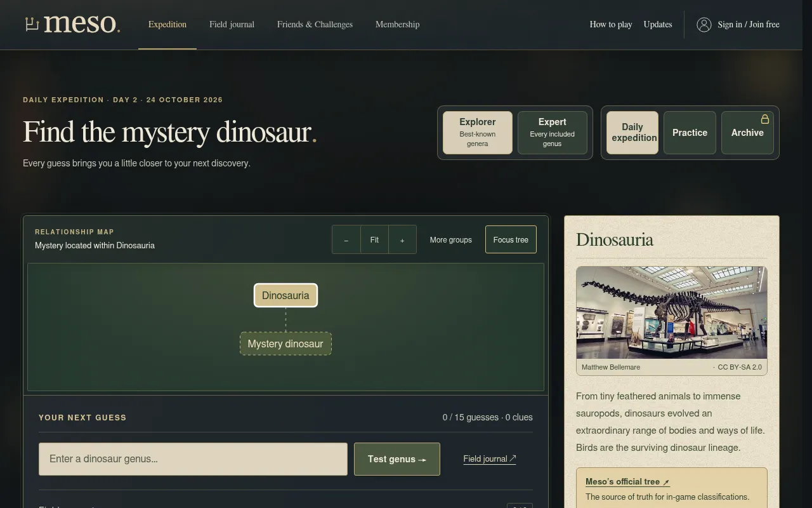Open the Field journal link beside Test genus
This screenshot has height=508, width=812.
(x=490, y=459)
